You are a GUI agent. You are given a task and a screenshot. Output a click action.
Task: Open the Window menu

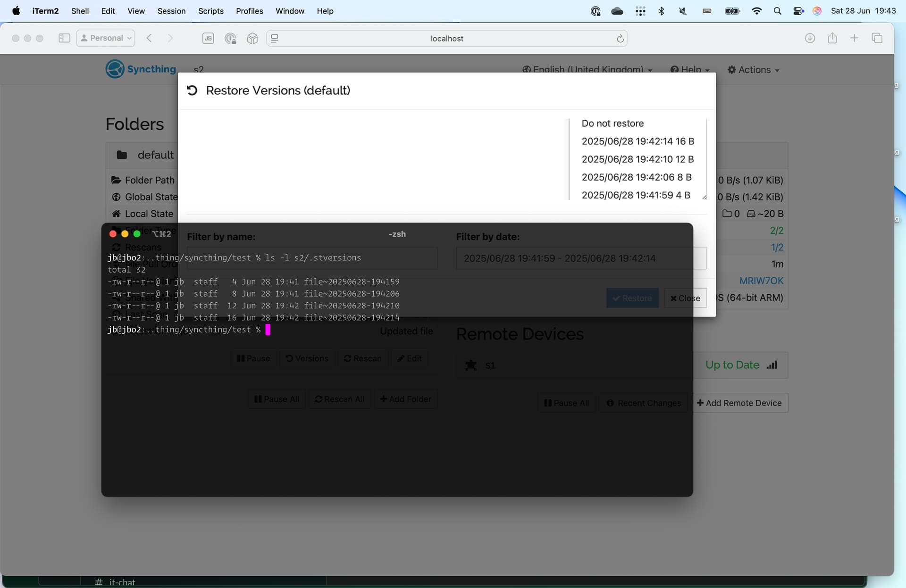pyautogui.click(x=290, y=11)
